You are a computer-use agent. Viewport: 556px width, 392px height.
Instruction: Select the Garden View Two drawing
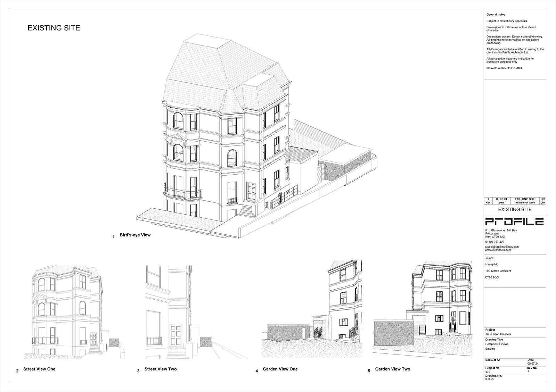[422, 309]
